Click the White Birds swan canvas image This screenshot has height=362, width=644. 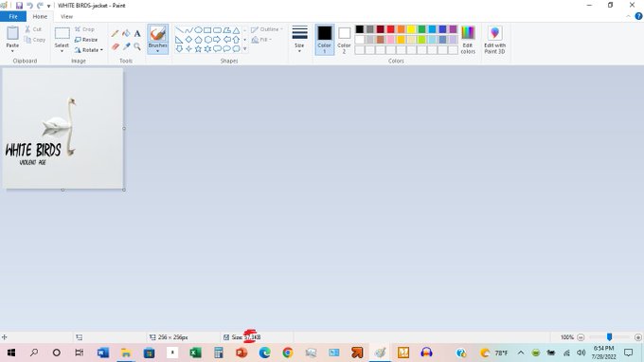pyautogui.click(x=63, y=128)
